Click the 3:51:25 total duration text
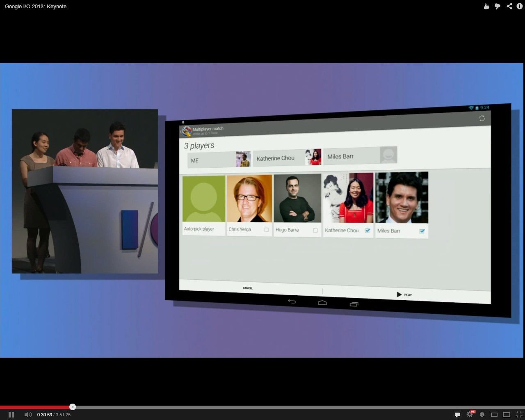This screenshot has width=525, height=420. pyautogui.click(x=63, y=415)
